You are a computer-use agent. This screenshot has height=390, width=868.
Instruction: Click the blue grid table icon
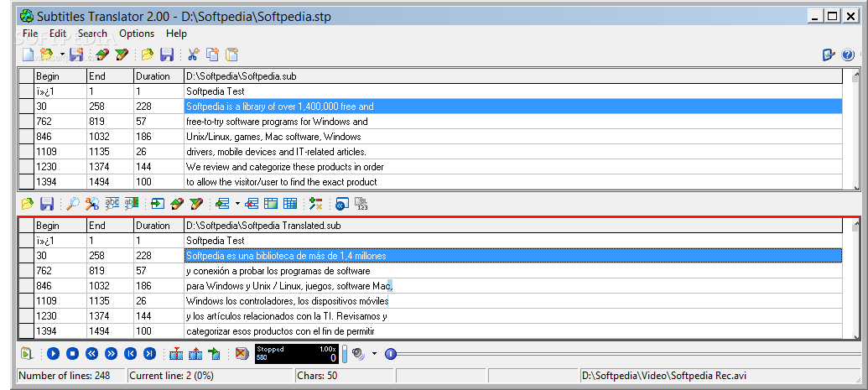click(290, 204)
